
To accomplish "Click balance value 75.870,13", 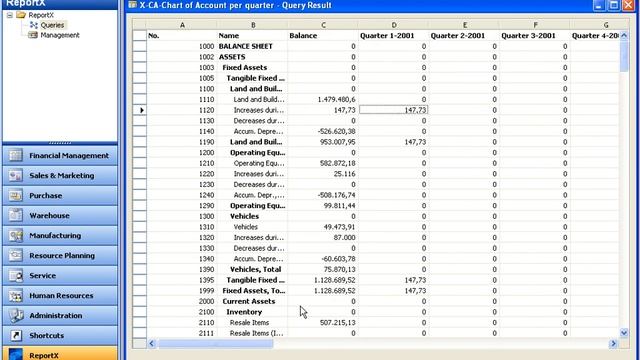I will pyautogui.click(x=339, y=269).
